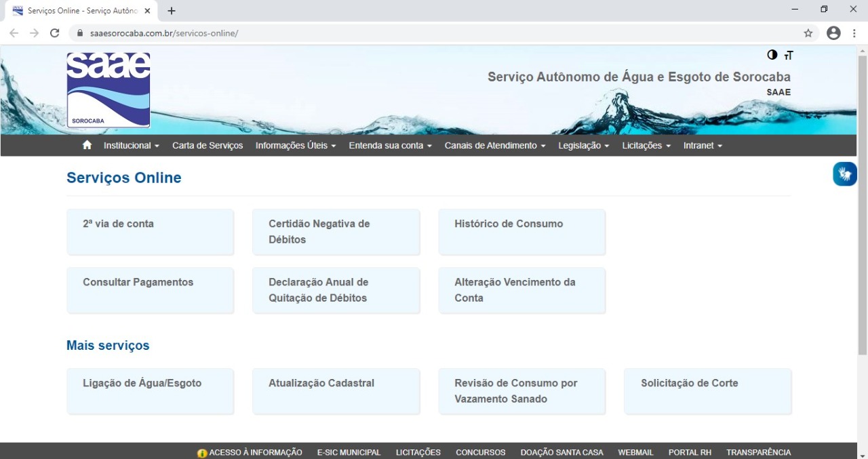Viewport: 868px width, 459px height.
Task: Open the Transparência footer link
Action: tap(758, 452)
